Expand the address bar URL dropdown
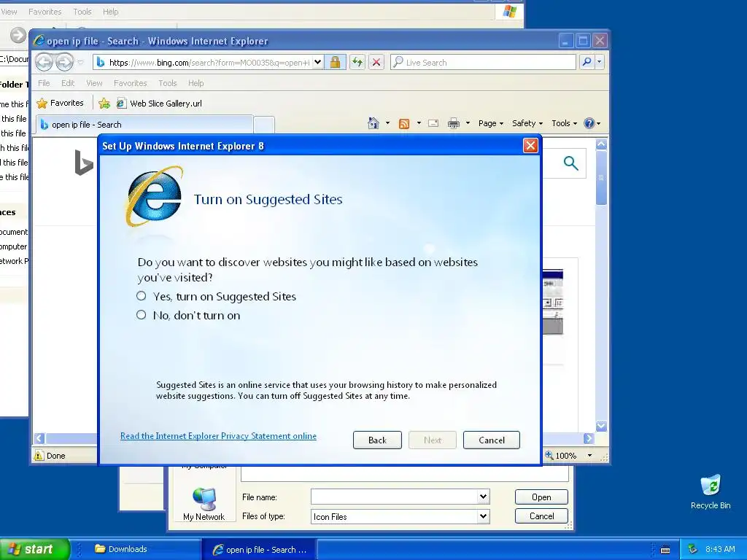This screenshot has height=560, width=747. coord(317,63)
